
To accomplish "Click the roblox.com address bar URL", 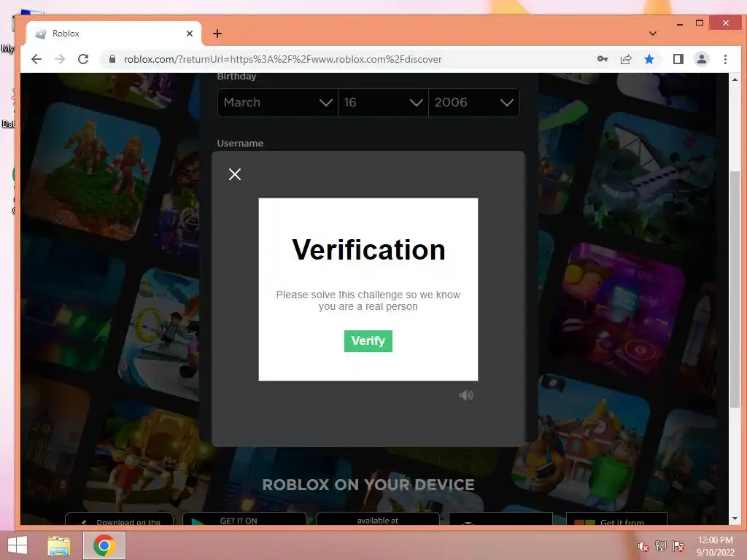I will click(283, 59).
